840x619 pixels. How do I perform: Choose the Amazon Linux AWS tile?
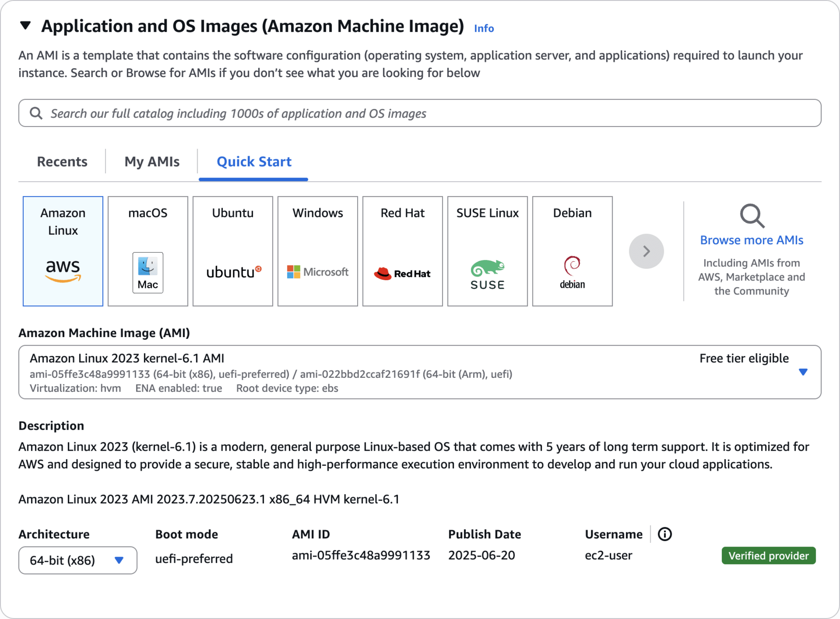click(63, 251)
